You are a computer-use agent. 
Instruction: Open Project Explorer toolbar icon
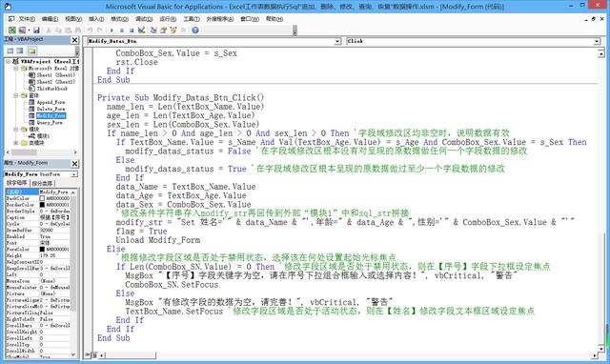(x=153, y=30)
